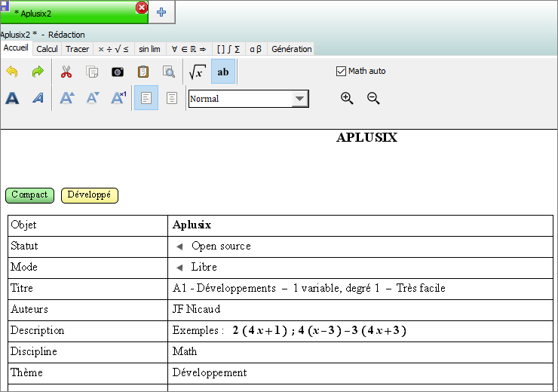This screenshot has width=558, height=392.
Task: Toggle the Math auto checkbox
Action: (x=341, y=71)
